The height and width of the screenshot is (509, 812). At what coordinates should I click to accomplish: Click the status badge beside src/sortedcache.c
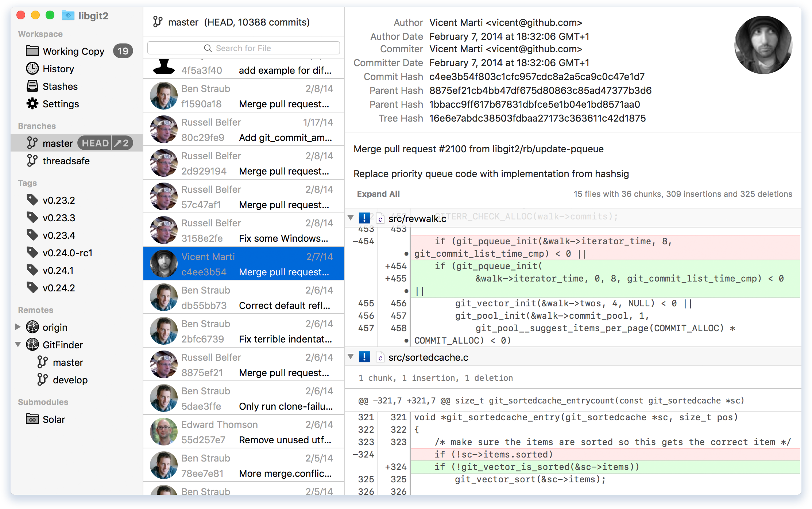pyautogui.click(x=364, y=357)
